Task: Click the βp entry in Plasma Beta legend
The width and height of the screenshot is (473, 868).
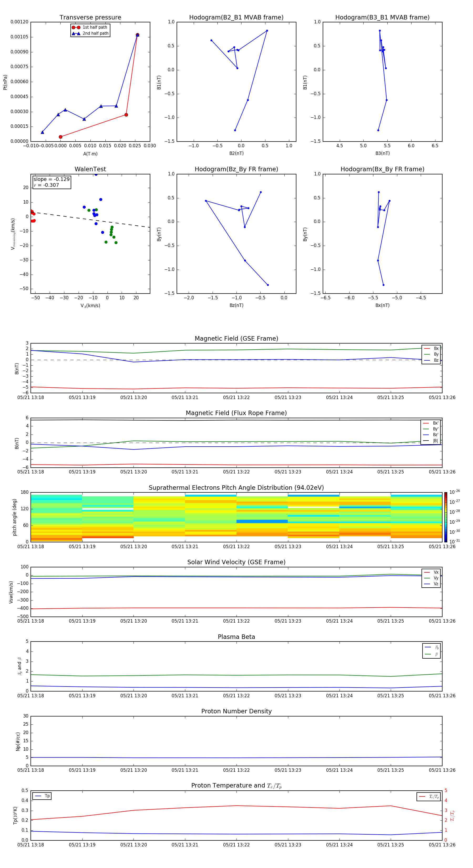Action: [432, 647]
